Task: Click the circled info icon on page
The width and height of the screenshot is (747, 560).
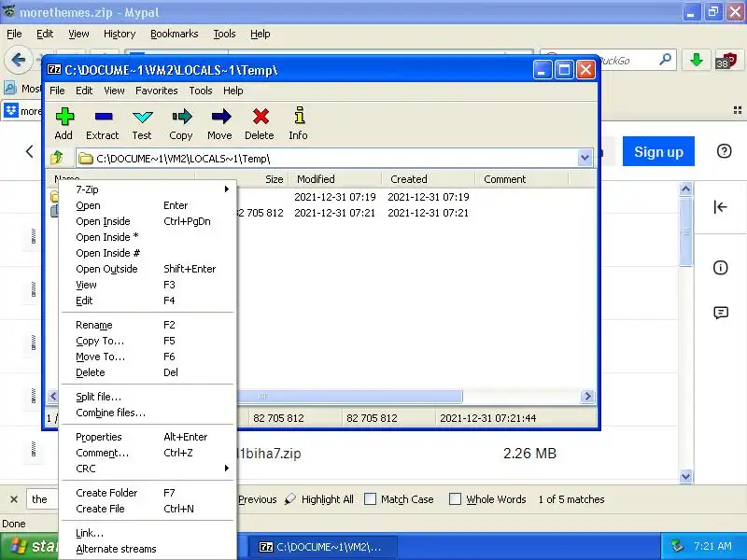Action: click(x=720, y=268)
